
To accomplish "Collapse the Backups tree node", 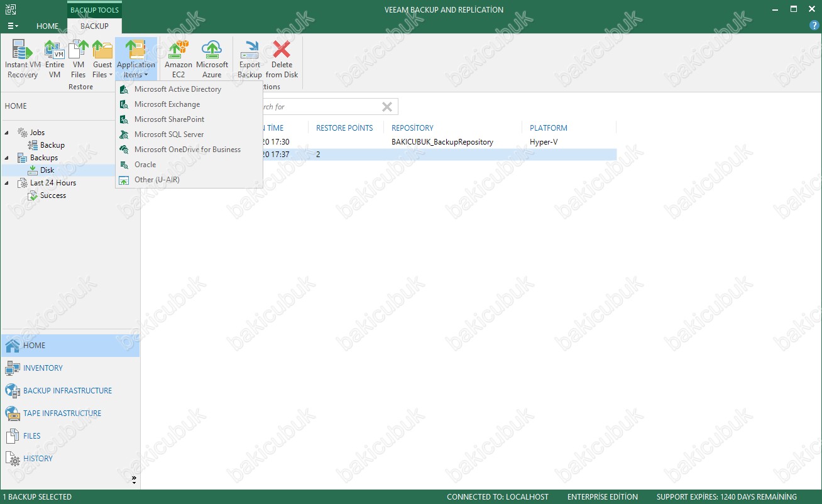I will (x=8, y=158).
